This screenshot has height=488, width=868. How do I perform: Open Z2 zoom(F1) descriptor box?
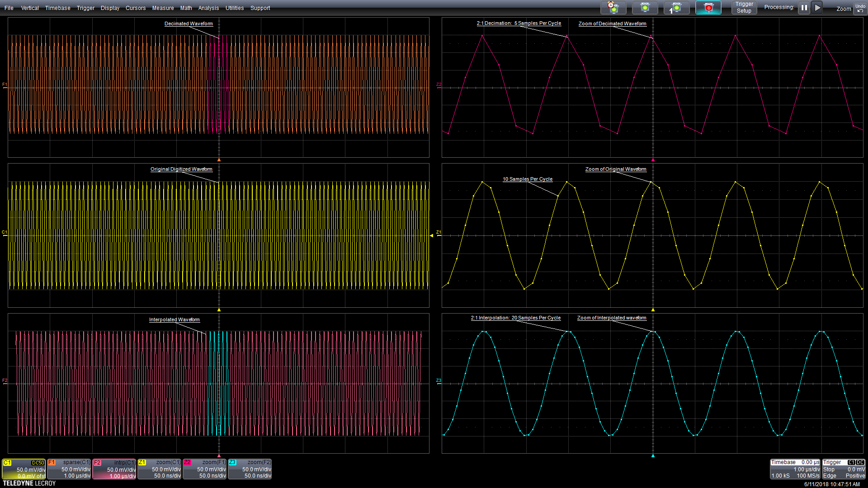tap(205, 469)
